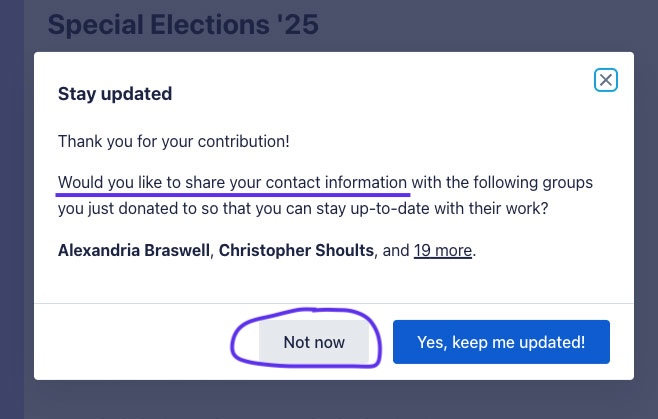Click the purple underline beneath the question
The width and height of the screenshot is (658, 419).
pyautogui.click(x=232, y=194)
